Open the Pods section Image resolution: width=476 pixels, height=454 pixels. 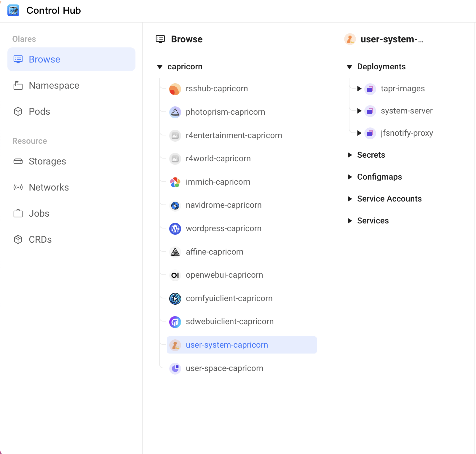pyautogui.click(x=39, y=111)
